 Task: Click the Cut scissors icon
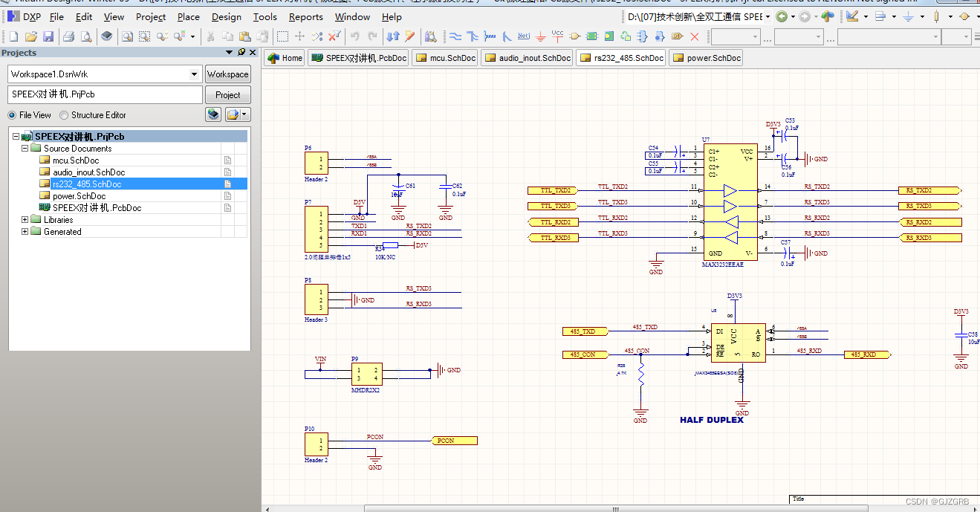point(211,36)
